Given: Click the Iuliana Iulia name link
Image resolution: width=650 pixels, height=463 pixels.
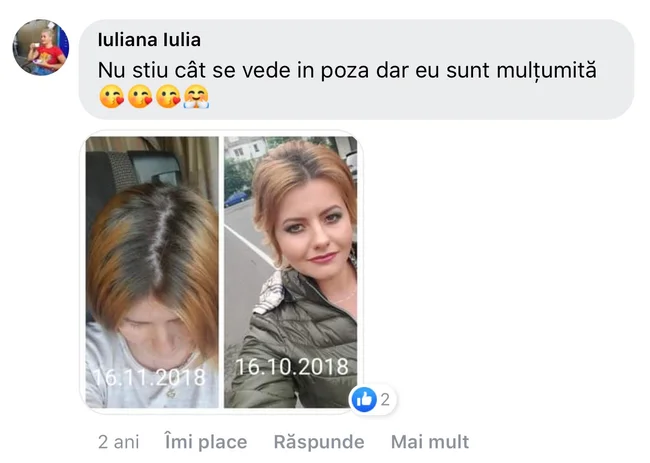Looking at the screenshot, I should pyautogui.click(x=149, y=40).
